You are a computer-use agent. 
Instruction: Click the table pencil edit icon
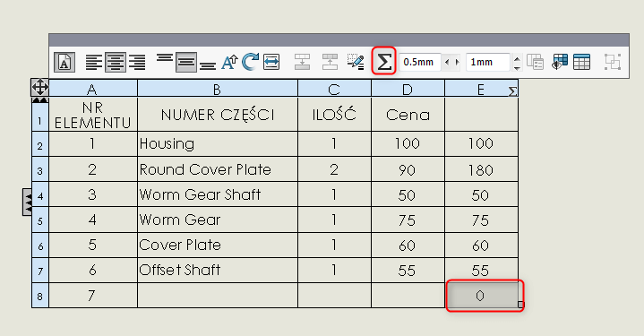coord(356,62)
